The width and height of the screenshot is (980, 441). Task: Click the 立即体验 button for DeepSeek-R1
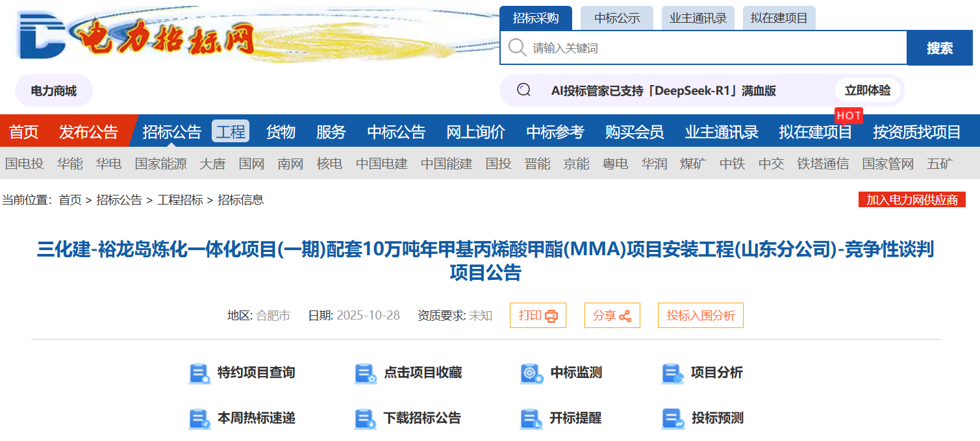click(868, 90)
